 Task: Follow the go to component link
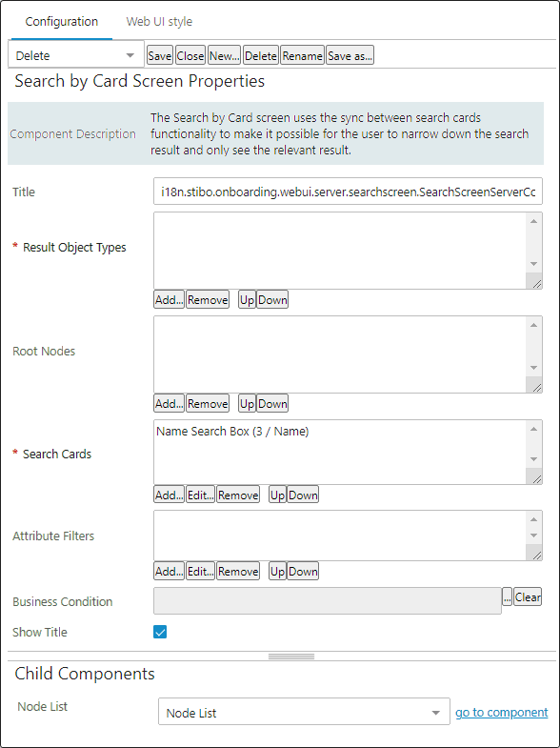click(501, 712)
